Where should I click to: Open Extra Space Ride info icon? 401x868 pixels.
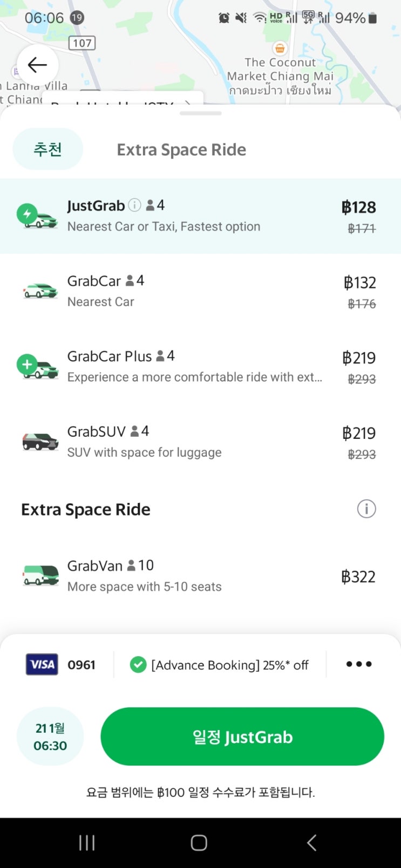click(366, 509)
